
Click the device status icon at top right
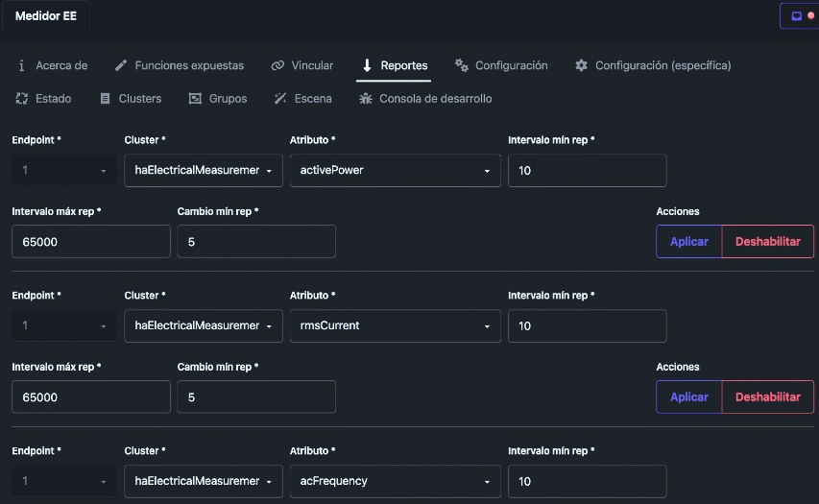coord(799,15)
